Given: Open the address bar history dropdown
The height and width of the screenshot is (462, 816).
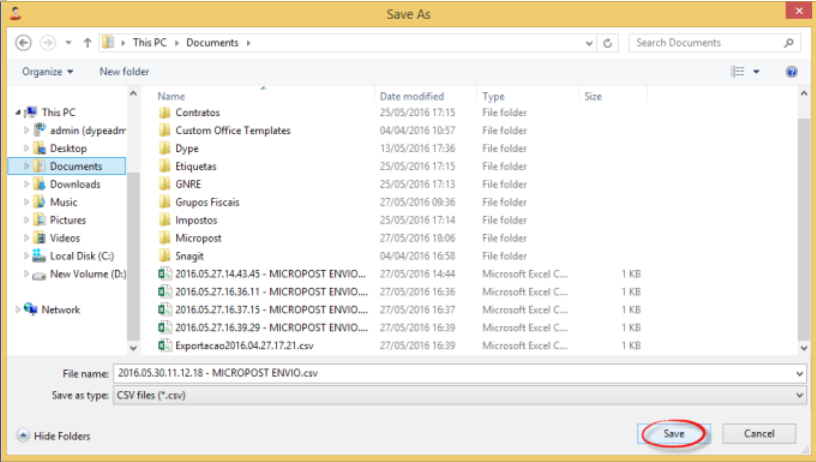Looking at the screenshot, I should 589,43.
